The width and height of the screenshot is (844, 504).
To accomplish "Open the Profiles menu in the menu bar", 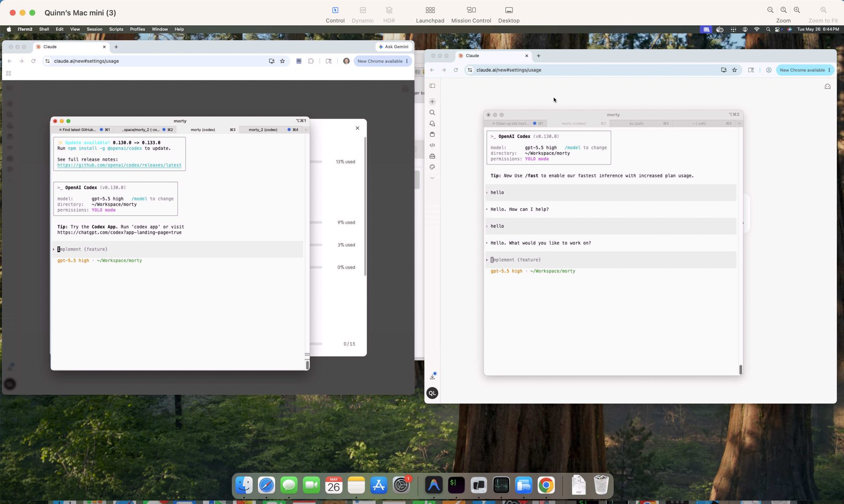I will (x=137, y=29).
